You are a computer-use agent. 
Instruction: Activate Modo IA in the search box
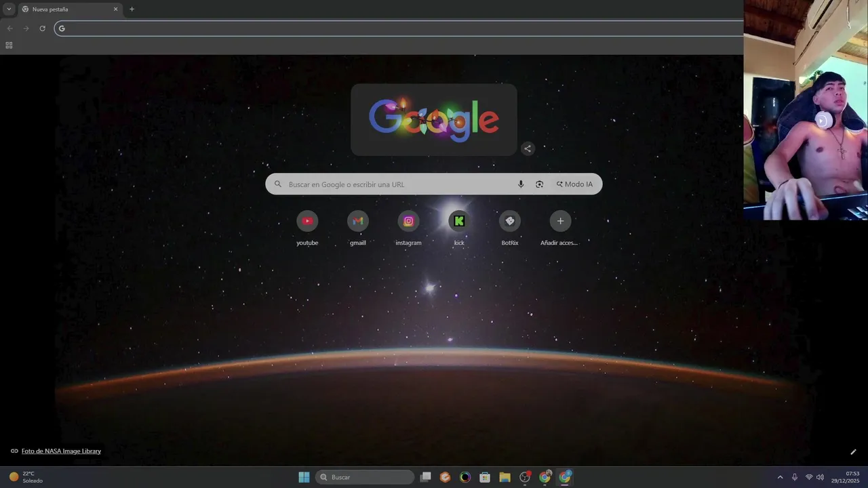[574, 184]
